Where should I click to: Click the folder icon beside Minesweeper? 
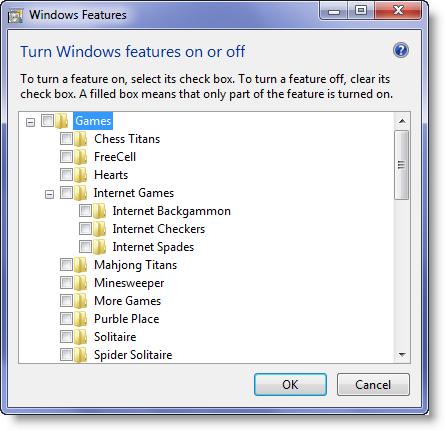(80, 283)
